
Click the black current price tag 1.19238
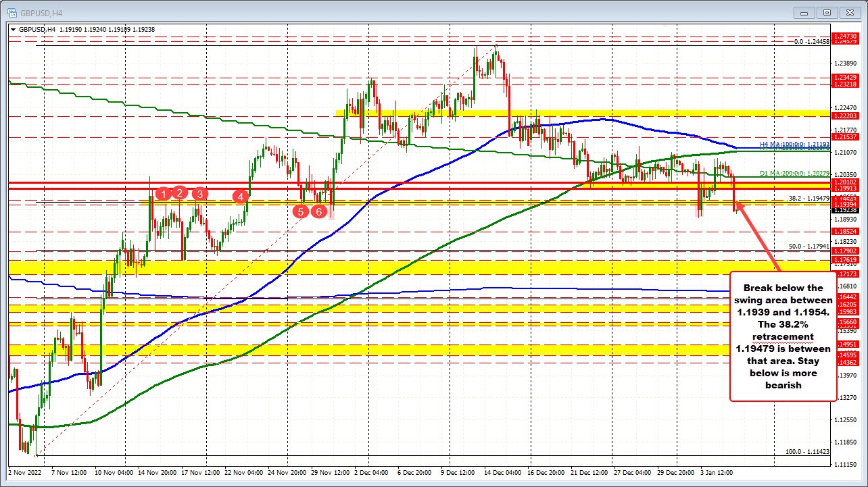point(846,209)
